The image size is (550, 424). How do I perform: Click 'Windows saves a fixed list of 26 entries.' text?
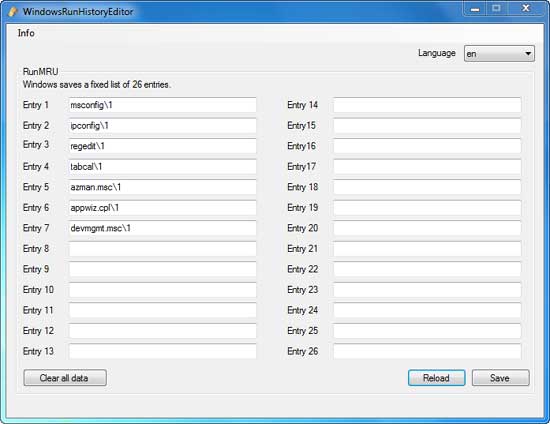(x=97, y=85)
